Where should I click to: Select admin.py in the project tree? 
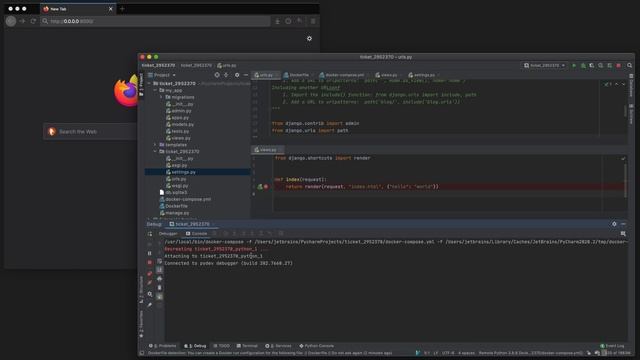178,111
